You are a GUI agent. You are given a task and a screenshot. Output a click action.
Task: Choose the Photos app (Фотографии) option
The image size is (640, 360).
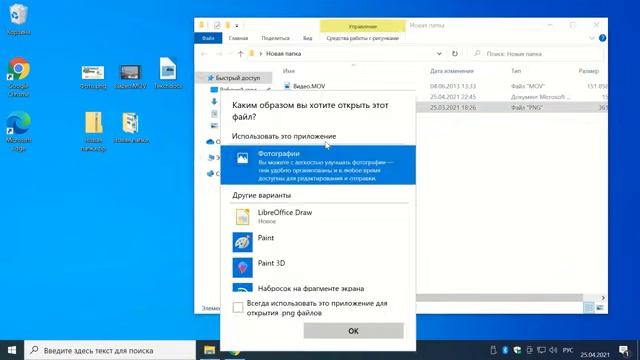318,165
